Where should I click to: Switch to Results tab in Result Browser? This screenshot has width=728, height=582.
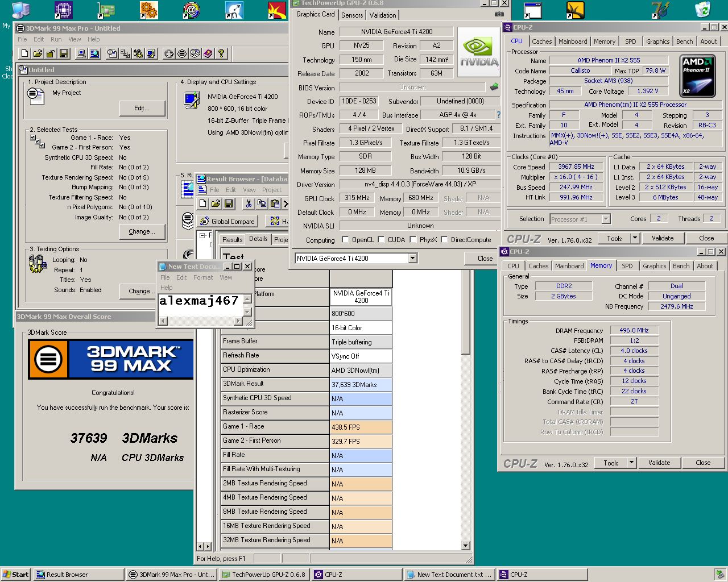[x=233, y=240]
